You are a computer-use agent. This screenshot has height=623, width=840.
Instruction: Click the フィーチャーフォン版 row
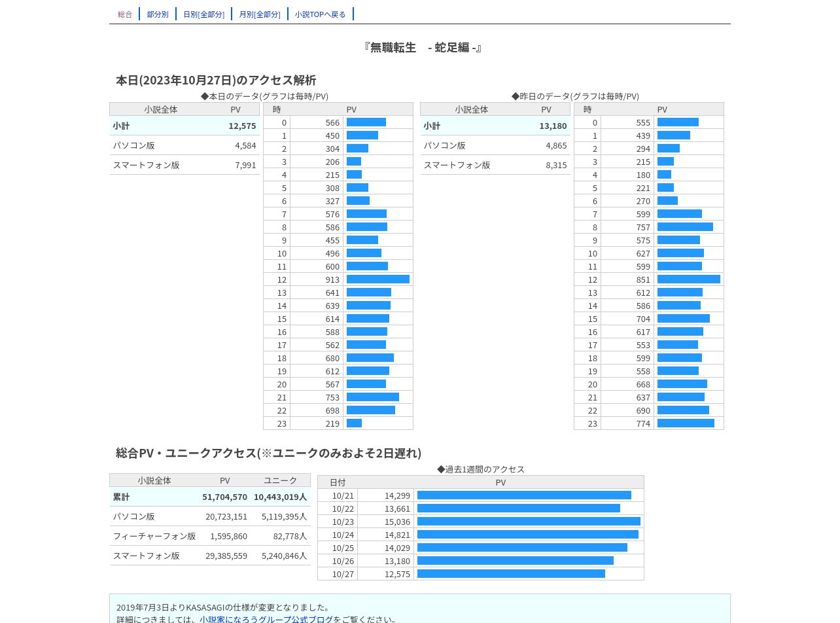point(210,536)
